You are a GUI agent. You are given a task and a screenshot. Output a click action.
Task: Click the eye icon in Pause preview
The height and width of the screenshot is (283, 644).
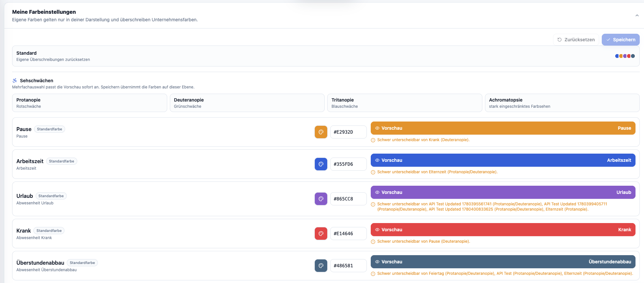(377, 128)
